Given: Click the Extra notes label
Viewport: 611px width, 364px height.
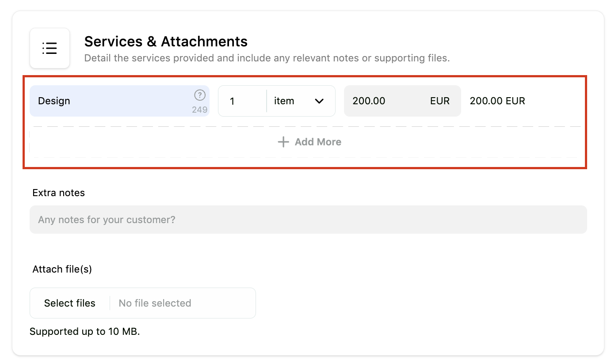Looking at the screenshot, I should click(x=59, y=193).
